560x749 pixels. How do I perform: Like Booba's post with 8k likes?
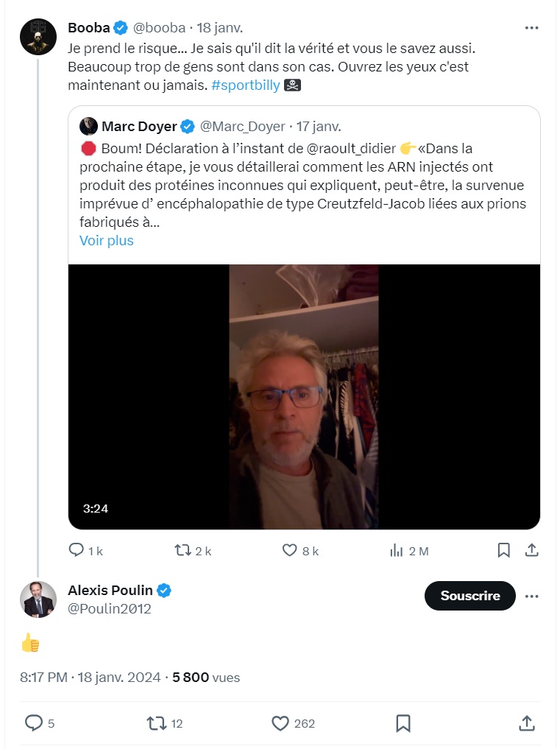click(291, 550)
